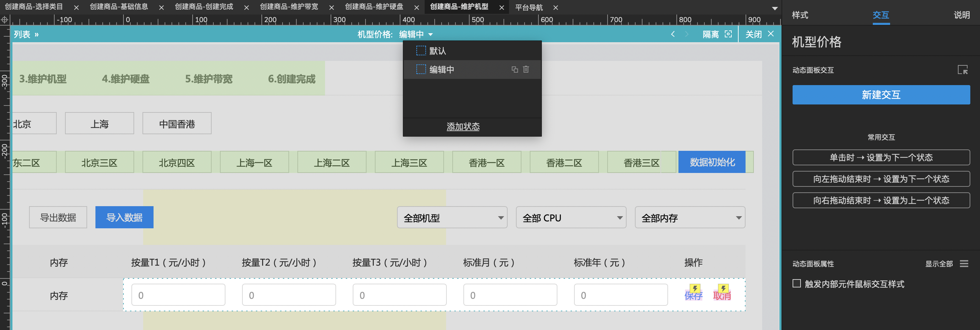Viewport: 980px width, 330px height.
Task: Open the 说明 panel tab
Action: 961,15
